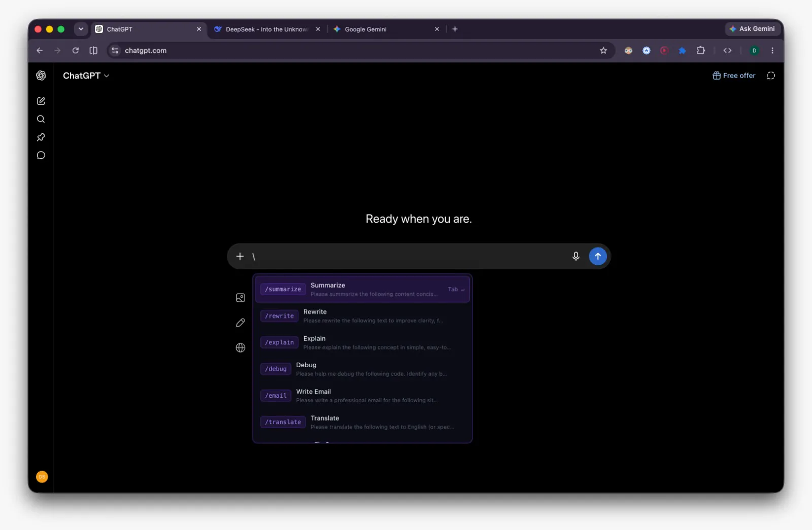The height and width of the screenshot is (530, 812).
Task: Close the Google Gemini tab
Action: (436, 29)
